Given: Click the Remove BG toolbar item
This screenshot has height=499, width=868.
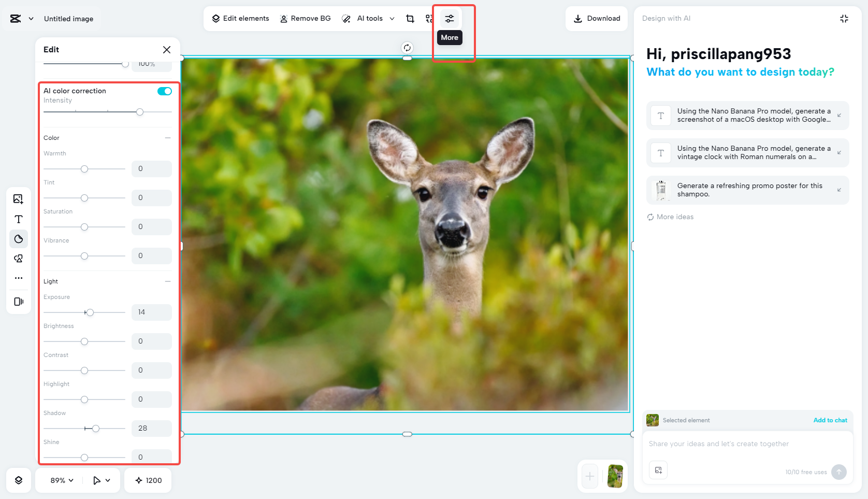Looking at the screenshot, I should pyautogui.click(x=305, y=18).
